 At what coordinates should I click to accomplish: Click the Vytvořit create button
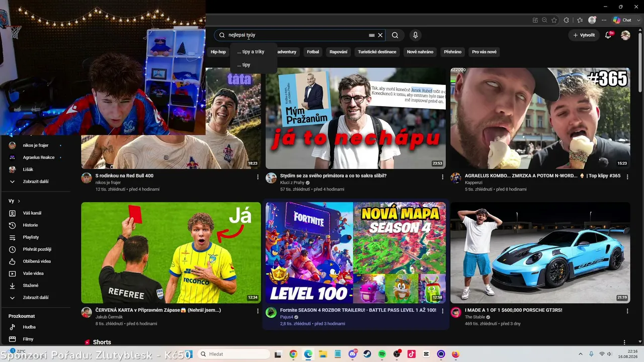pyautogui.click(x=584, y=35)
